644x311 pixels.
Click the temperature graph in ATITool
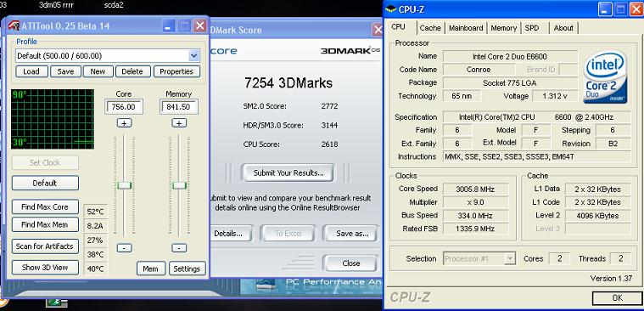tap(53, 119)
